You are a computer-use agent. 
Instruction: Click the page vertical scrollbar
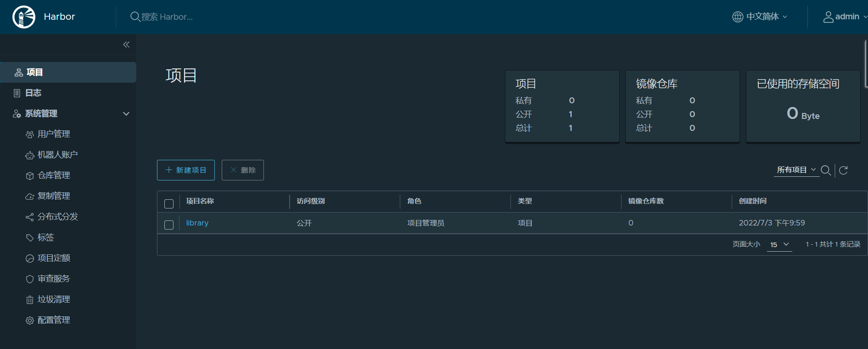(x=866, y=63)
